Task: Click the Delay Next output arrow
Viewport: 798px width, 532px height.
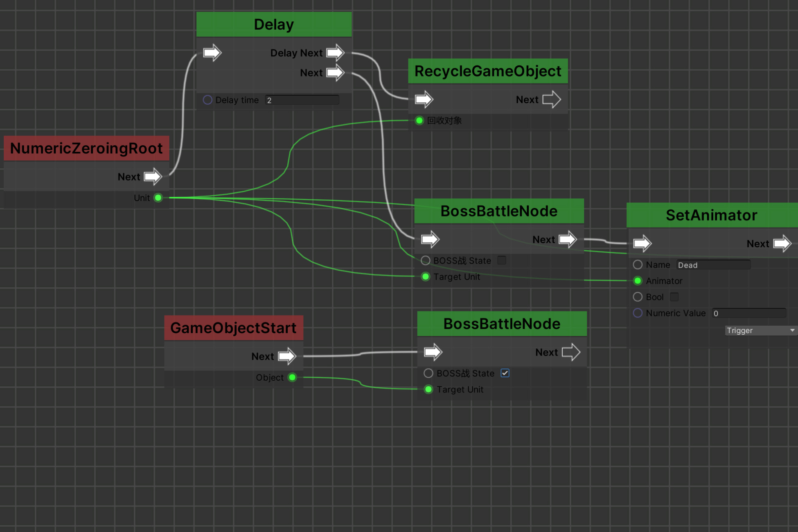Action: (336, 53)
